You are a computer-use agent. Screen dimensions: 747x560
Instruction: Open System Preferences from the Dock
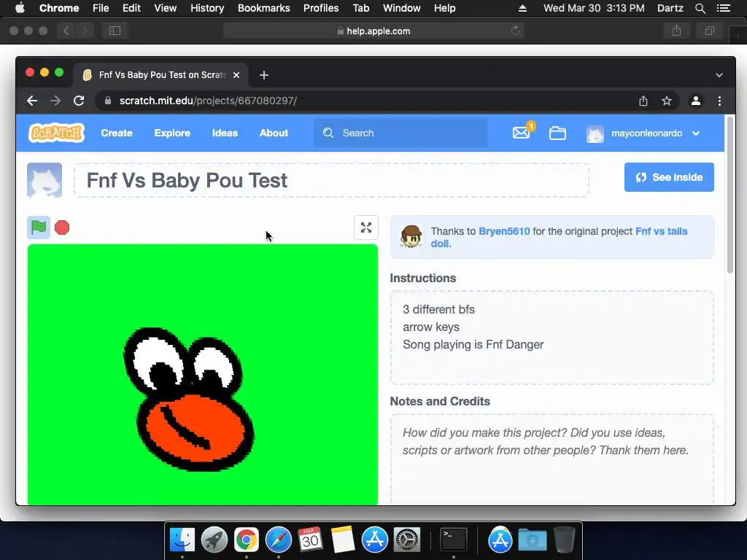coord(407,540)
